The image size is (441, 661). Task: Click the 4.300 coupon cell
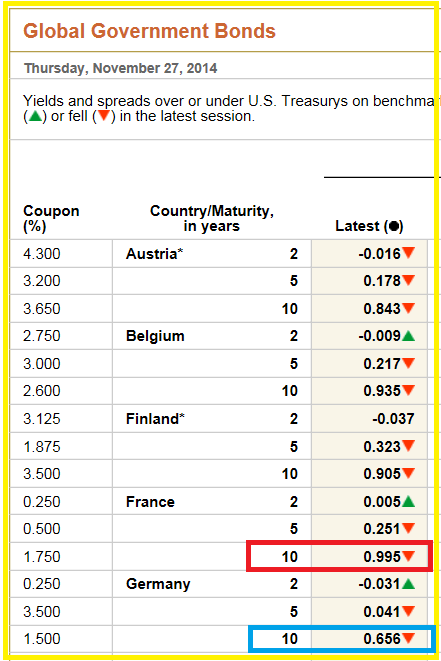point(42,254)
